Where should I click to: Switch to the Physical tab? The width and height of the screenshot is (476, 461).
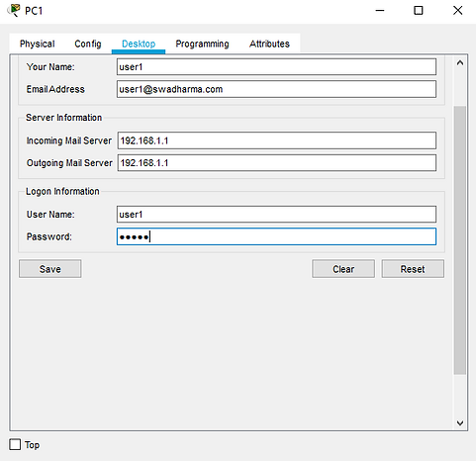(38, 44)
